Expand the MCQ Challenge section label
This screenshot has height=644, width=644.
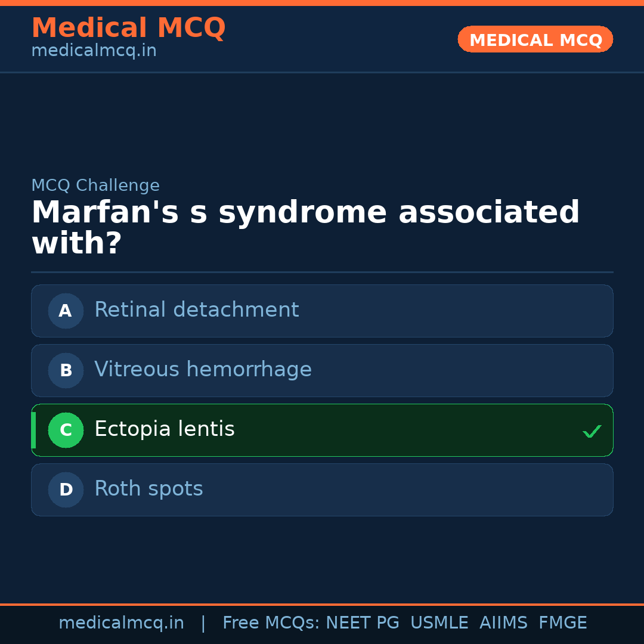pos(95,185)
